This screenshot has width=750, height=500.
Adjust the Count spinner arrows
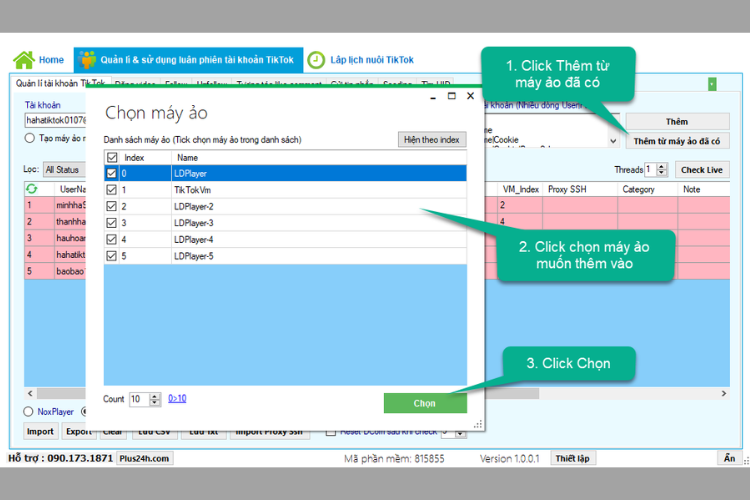[155, 399]
